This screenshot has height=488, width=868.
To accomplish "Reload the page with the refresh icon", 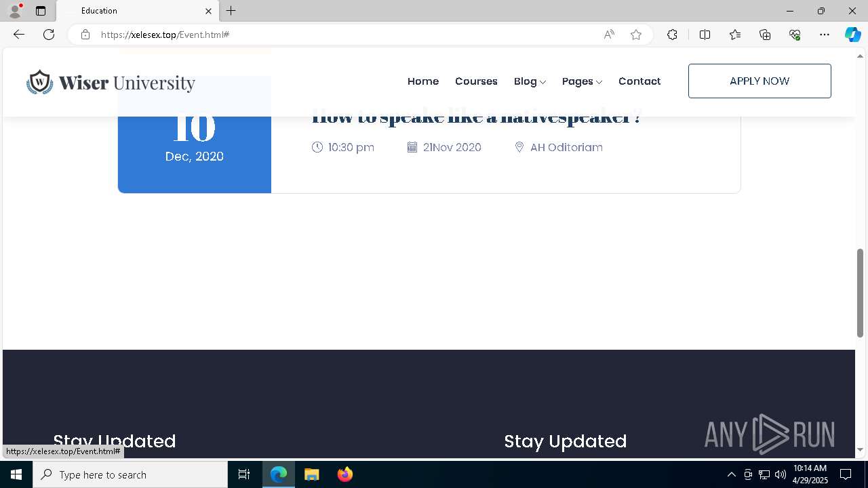I will 49,35.
